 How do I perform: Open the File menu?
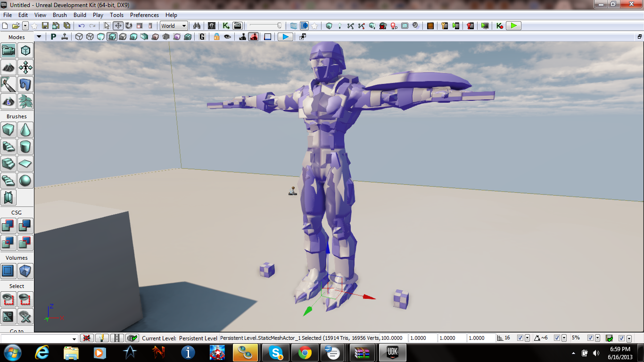point(8,15)
